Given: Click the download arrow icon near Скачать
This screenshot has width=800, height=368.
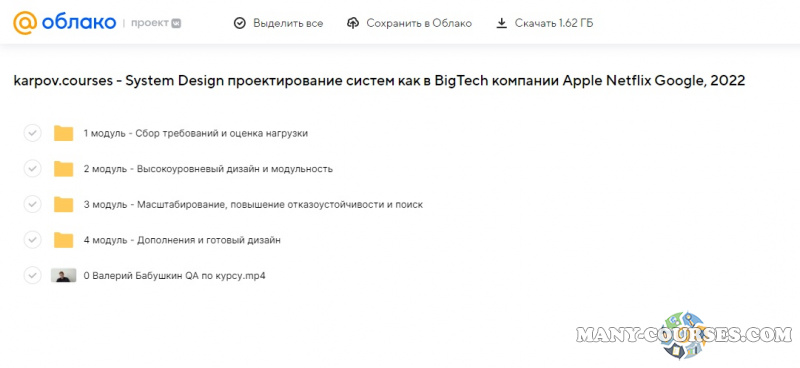Looking at the screenshot, I should click(502, 23).
